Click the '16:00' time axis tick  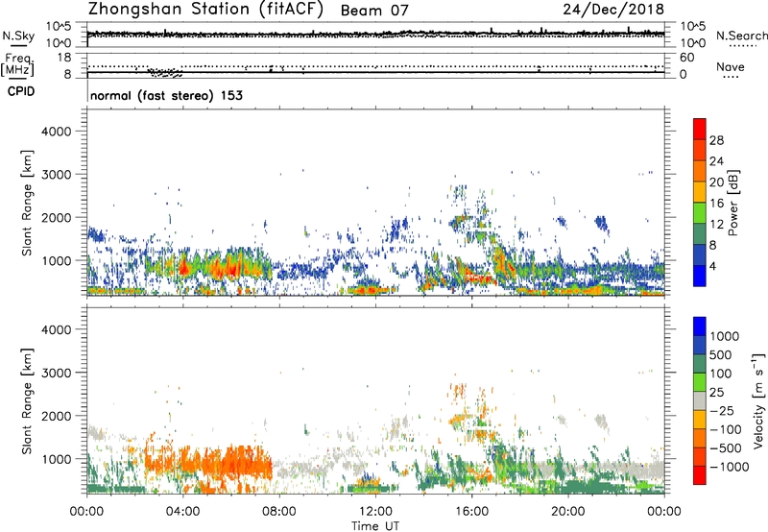pos(471,512)
